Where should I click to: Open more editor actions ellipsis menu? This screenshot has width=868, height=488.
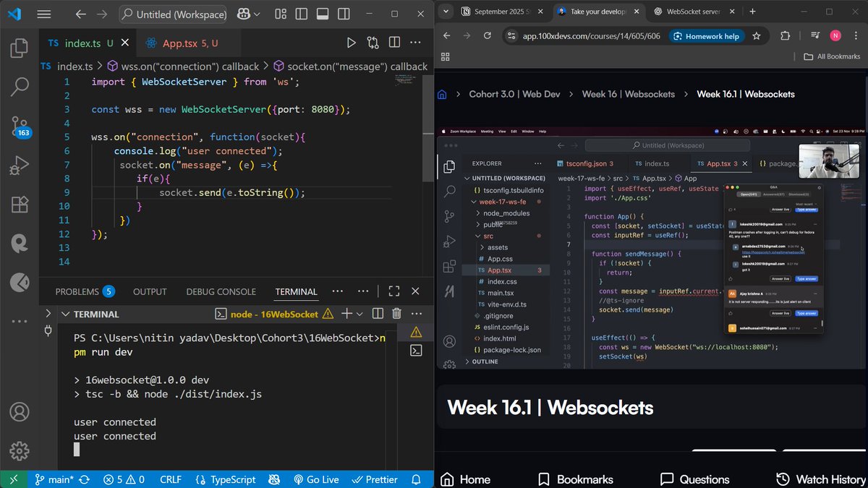tap(416, 43)
